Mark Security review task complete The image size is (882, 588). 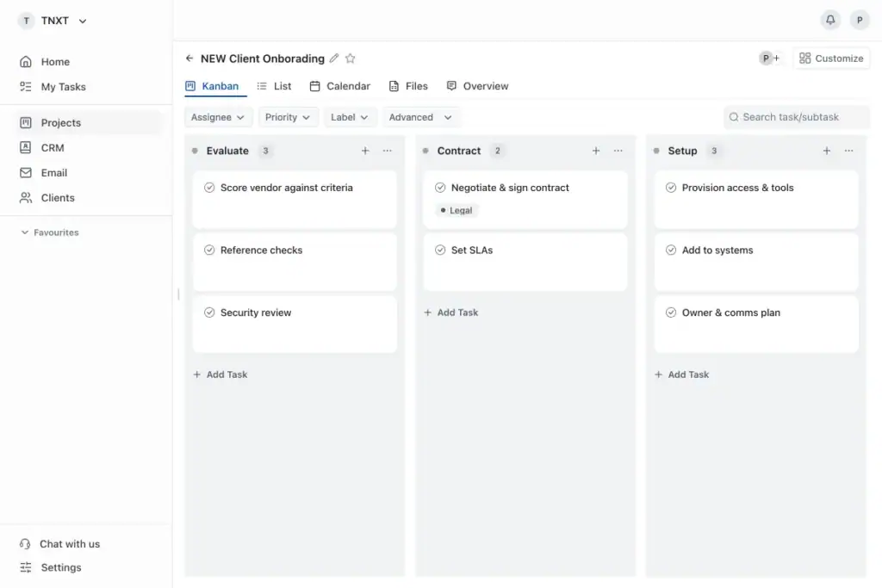[209, 313]
